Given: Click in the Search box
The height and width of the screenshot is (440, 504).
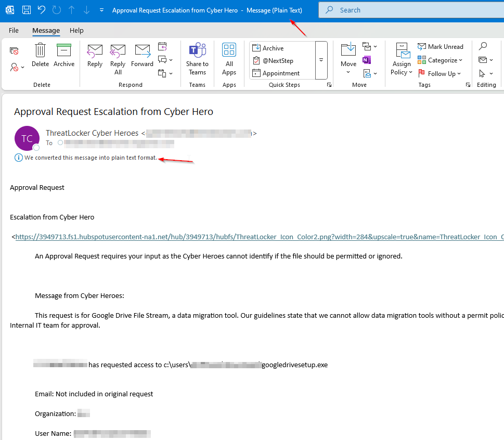Looking at the screenshot, I should point(411,10).
